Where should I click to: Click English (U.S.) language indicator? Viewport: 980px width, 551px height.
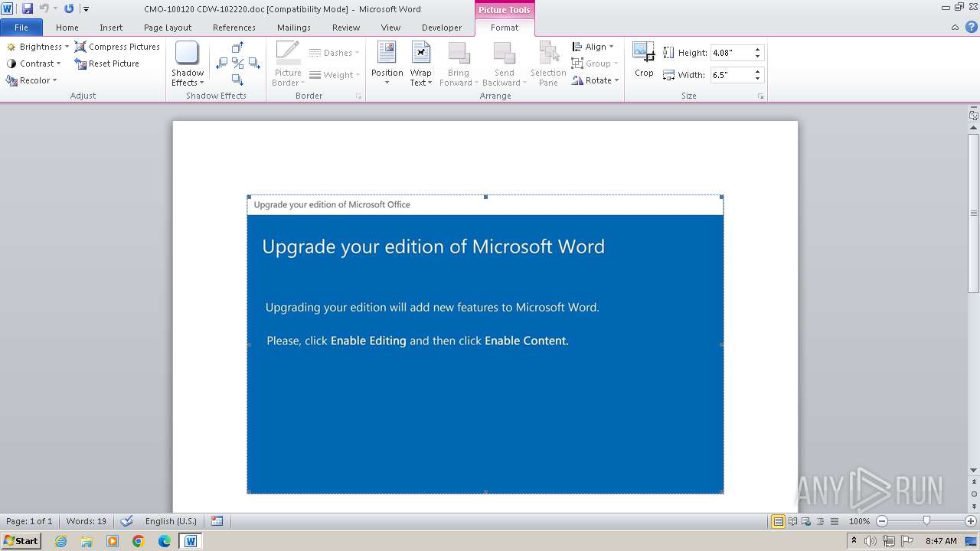pyautogui.click(x=171, y=521)
